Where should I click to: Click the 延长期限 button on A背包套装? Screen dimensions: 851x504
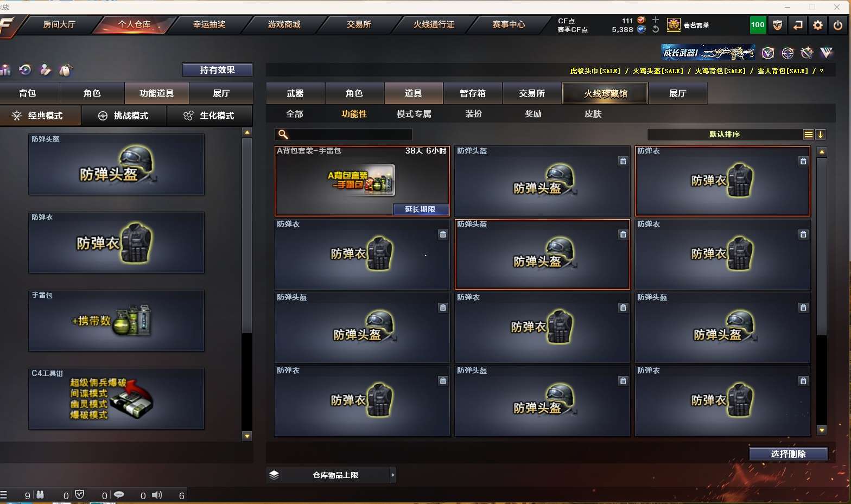421,209
